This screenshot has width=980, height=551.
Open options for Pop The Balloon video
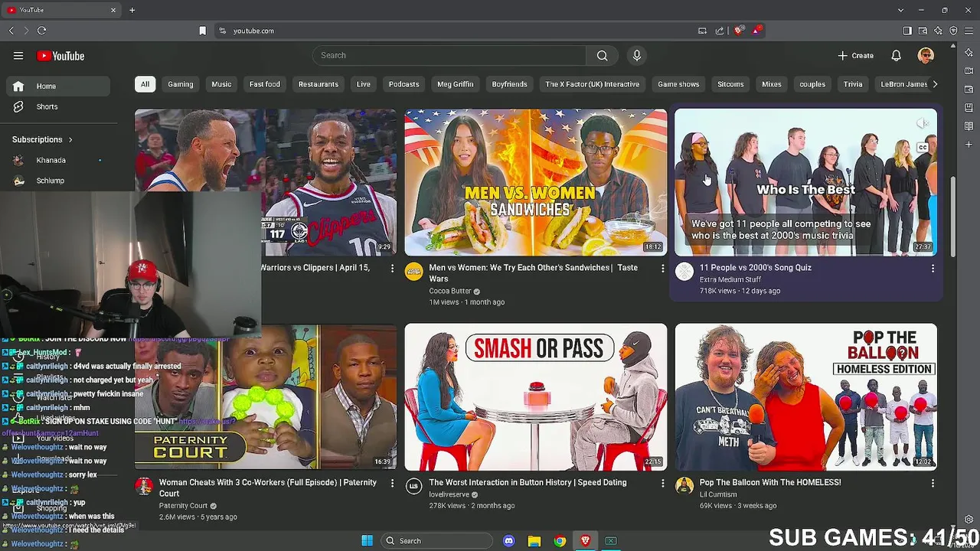pyautogui.click(x=933, y=484)
